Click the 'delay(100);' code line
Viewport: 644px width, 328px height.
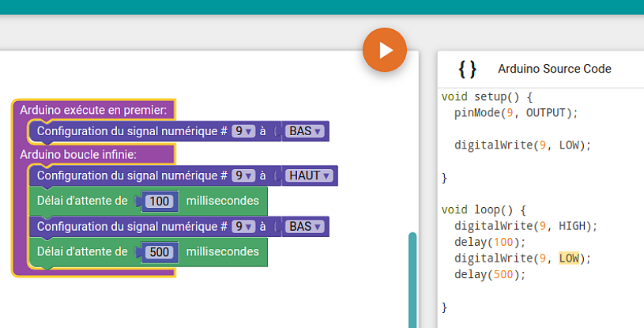[490, 242]
